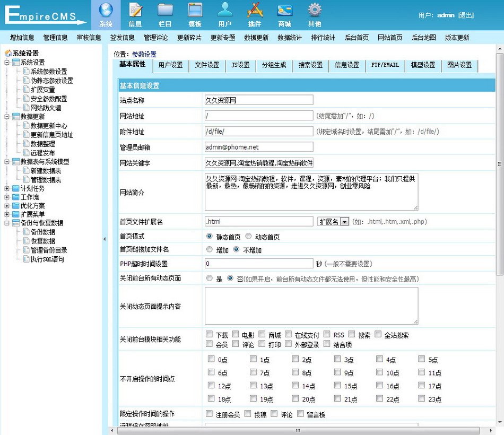The image size is (504, 435).
Task: Enable the 注册会员 checkbox
Action: point(210,414)
